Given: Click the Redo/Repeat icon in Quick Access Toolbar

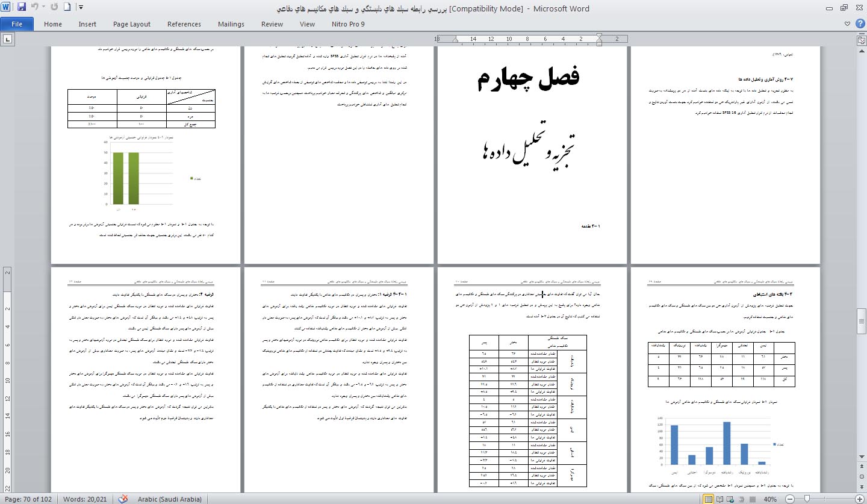Looking at the screenshot, I should pyautogui.click(x=54, y=8).
